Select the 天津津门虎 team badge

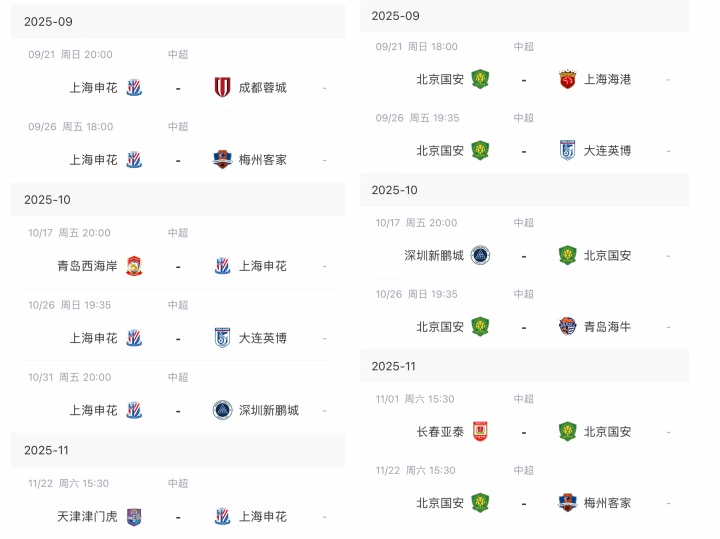click(134, 517)
